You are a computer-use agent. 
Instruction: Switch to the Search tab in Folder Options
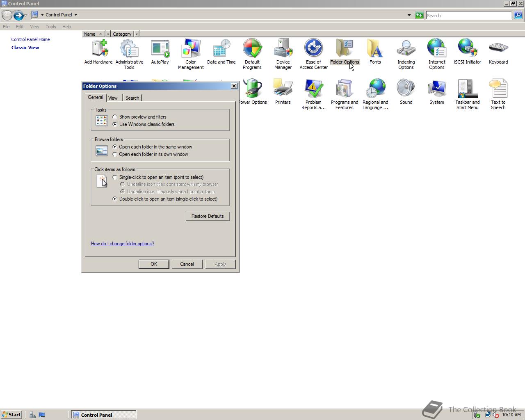[132, 98]
